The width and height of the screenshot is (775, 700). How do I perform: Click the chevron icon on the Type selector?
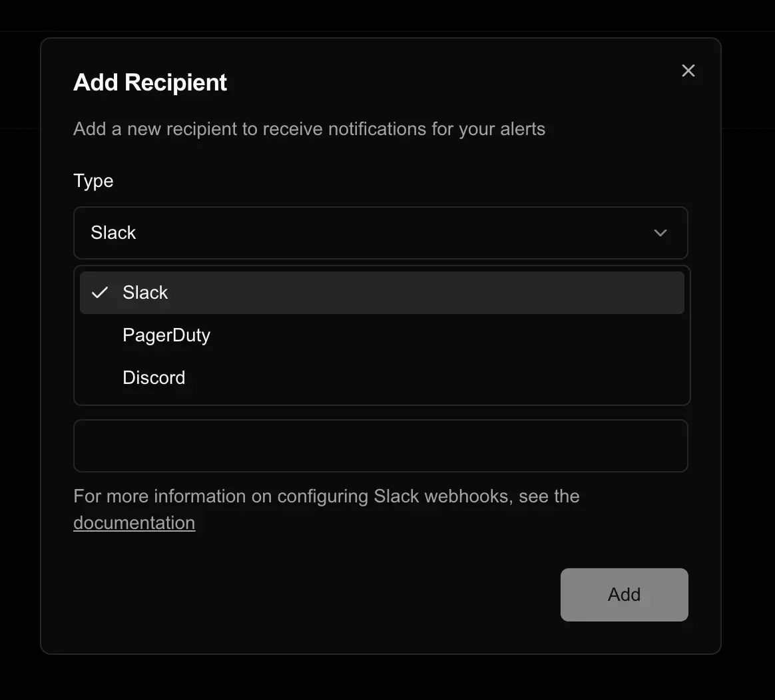point(660,233)
